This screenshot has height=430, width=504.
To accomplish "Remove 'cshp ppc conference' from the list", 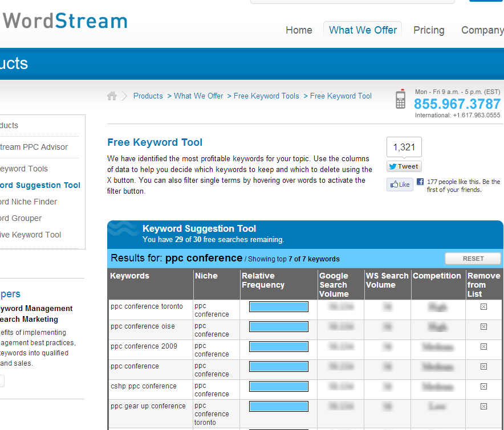I will pos(483,386).
